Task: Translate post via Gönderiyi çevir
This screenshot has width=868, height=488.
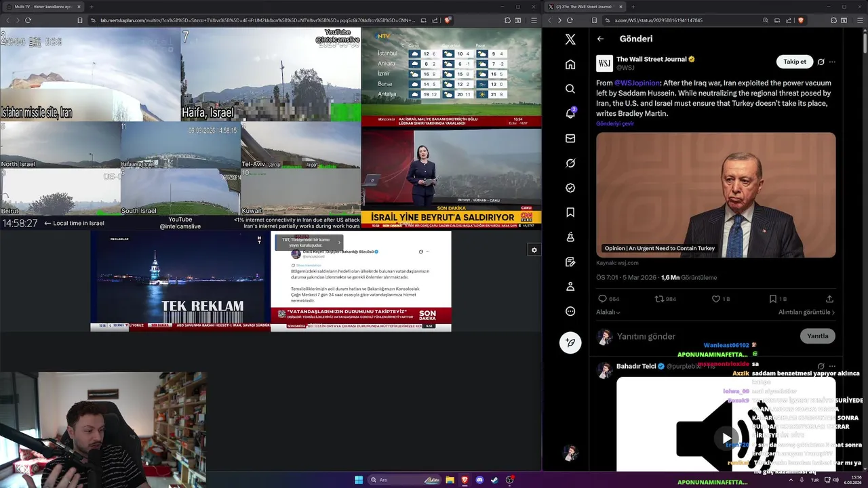Action: 615,124
